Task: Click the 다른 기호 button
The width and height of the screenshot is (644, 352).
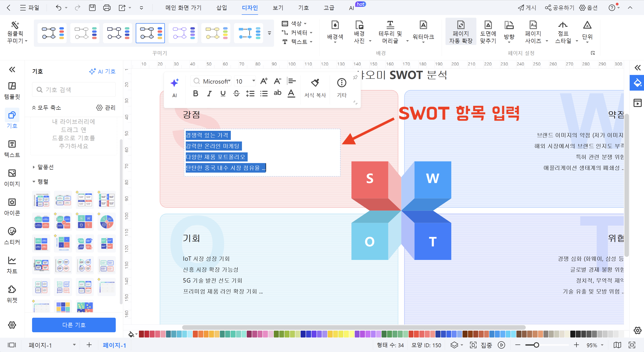Action: (x=74, y=325)
